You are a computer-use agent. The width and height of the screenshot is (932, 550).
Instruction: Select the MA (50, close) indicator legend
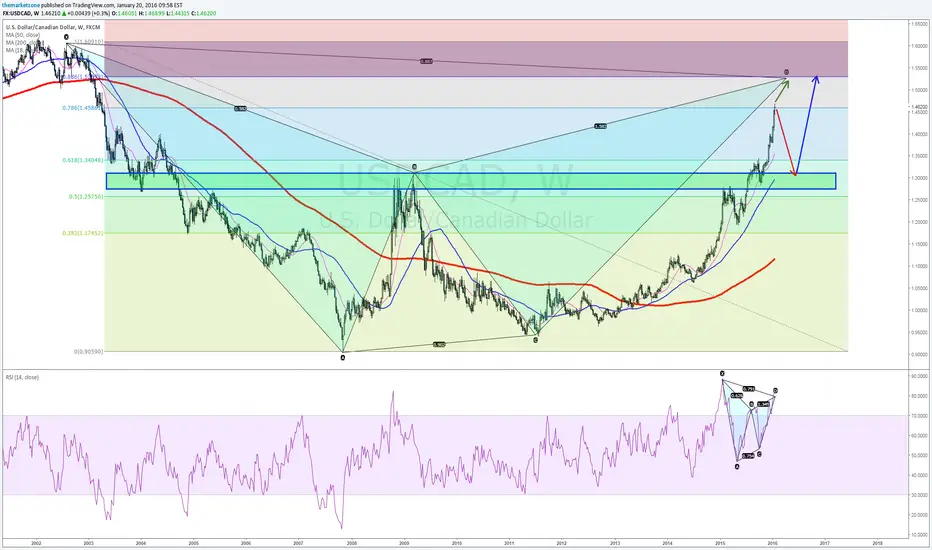tap(23, 35)
